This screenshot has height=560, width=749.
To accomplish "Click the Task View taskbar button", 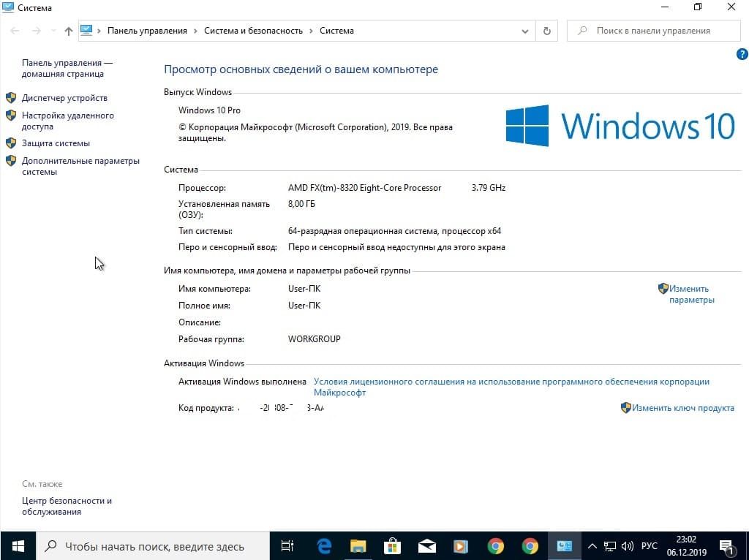I will [x=287, y=545].
